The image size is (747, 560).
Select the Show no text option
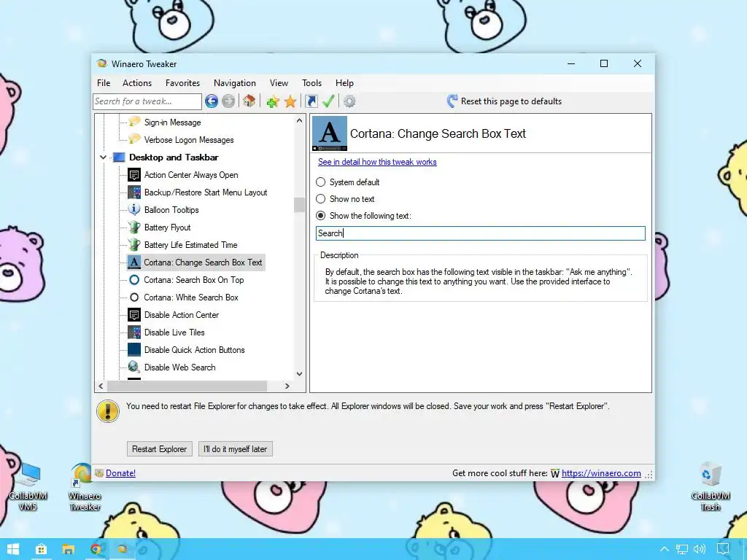click(x=321, y=198)
